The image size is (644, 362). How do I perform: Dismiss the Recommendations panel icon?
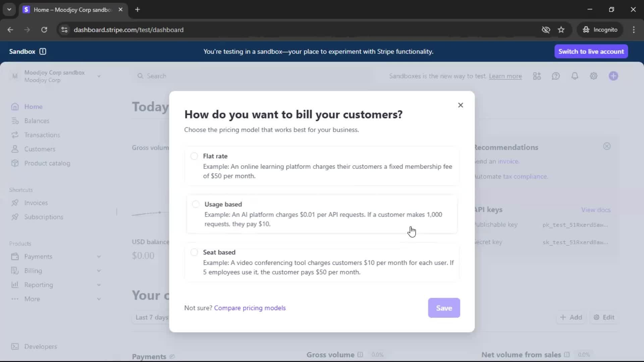click(607, 146)
